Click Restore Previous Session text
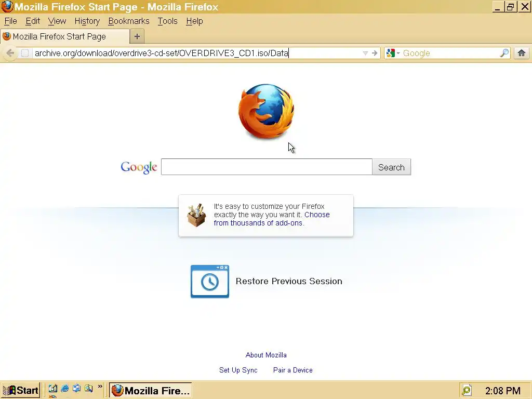 pos(289,281)
